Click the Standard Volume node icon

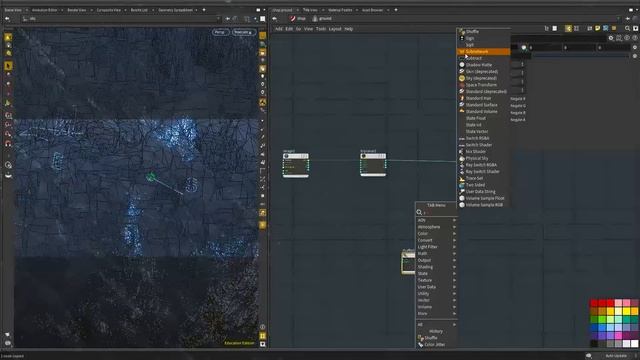(x=462, y=111)
